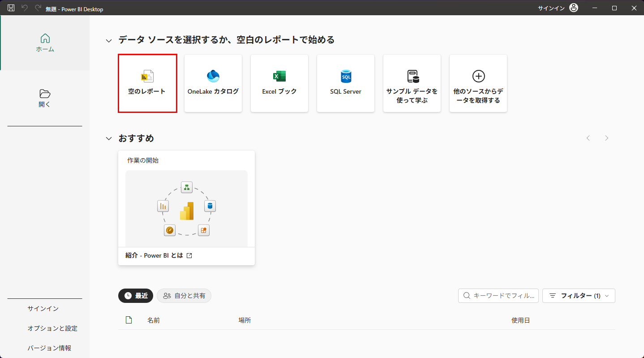
Task: Click the OneLake logo icon on tile
Action: (x=213, y=76)
